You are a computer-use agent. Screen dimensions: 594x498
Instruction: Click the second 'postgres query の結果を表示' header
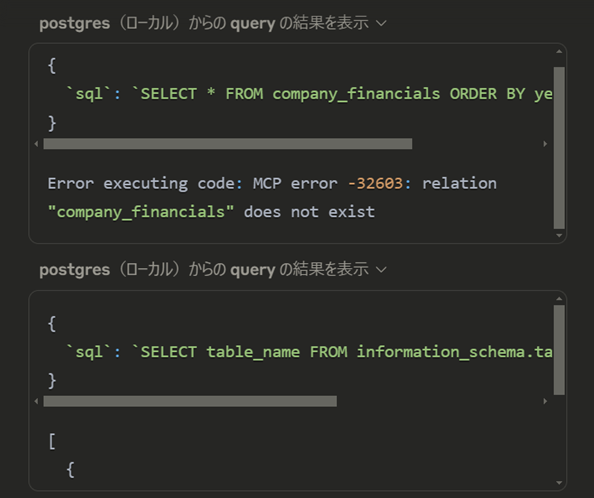(x=213, y=270)
